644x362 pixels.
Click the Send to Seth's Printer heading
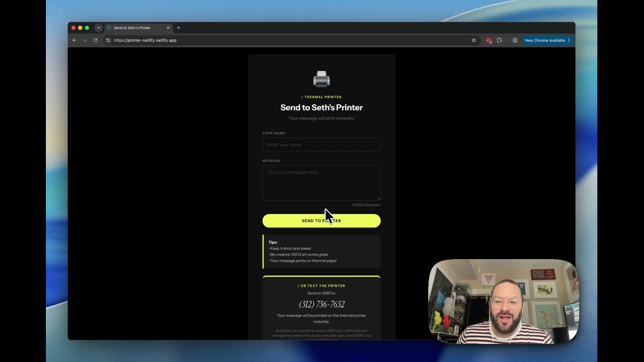point(322,107)
